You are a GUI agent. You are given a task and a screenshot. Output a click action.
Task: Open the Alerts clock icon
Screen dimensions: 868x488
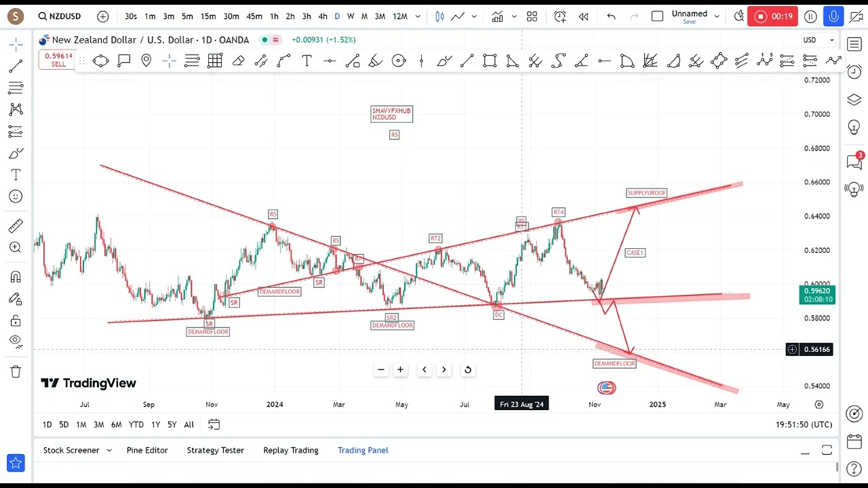pyautogui.click(x=559, y=16)
